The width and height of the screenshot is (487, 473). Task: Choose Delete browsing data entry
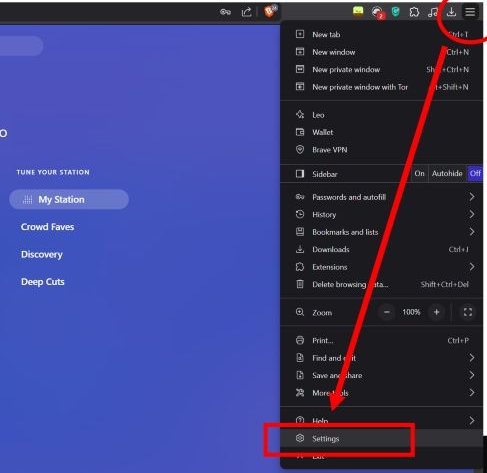381,284
